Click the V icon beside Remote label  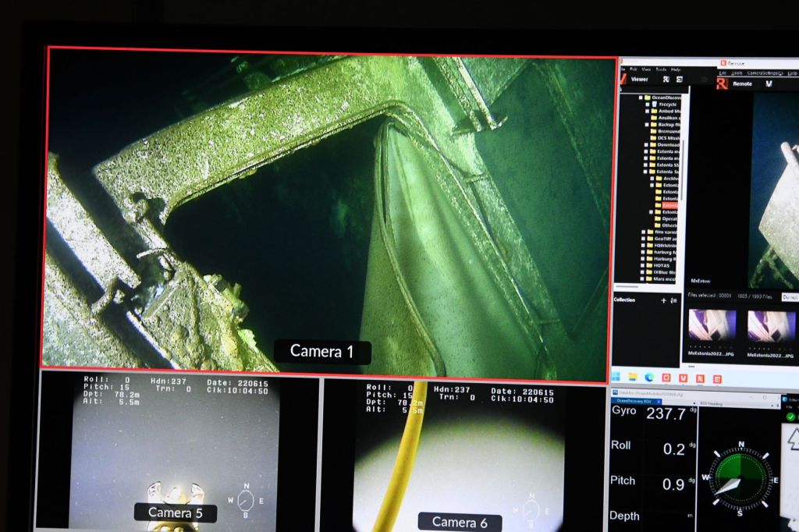(769, 83)
